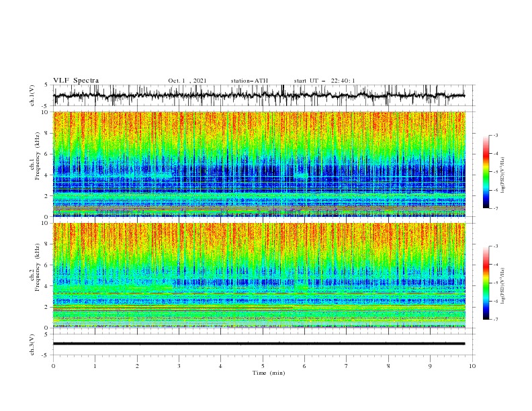Image resolution: width=532 pixels, height=411 pixels.
Task: Click the time axis tick label "1"
Action: (x=95, y=366)
